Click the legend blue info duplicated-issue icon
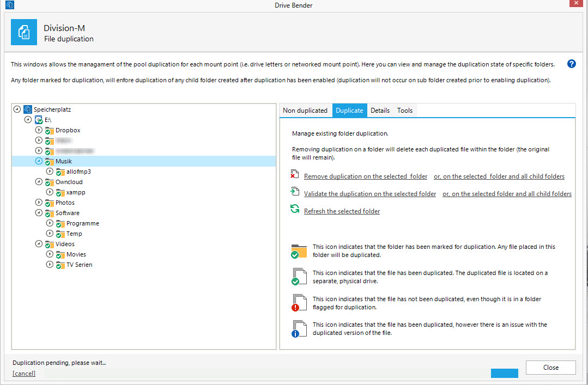Image resolution: width=588 pixels, height=385 pixels. (x=299, y=328)
